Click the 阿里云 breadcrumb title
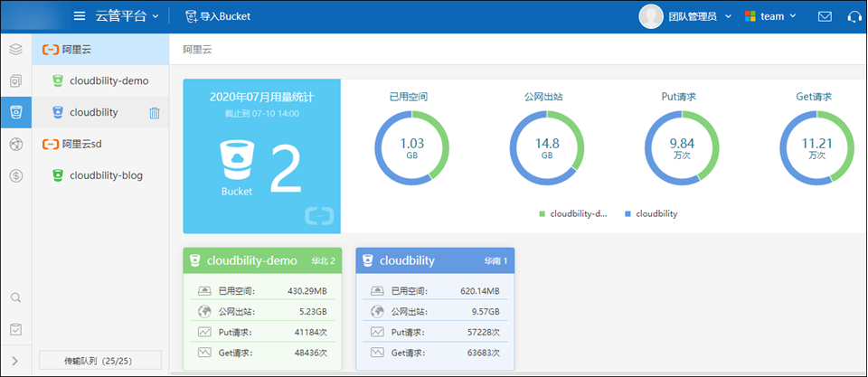Screen dimensions: 868x377 [x=197, y=49]
